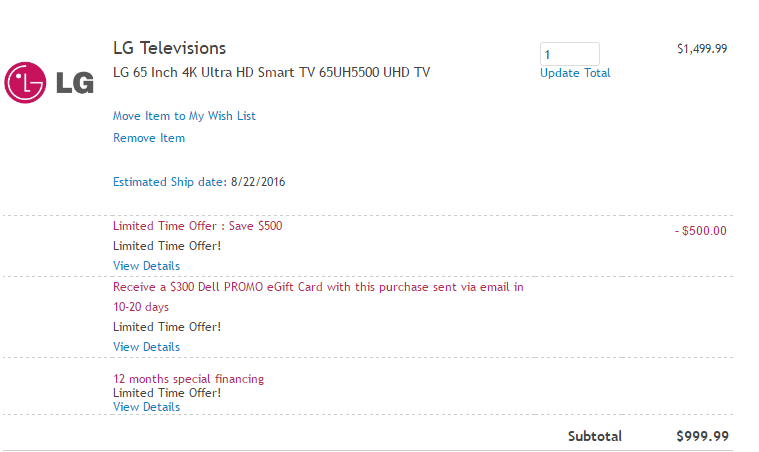Open View Details under the Save $500 offer
The image size is (759, 452).
(x=146, y=266)
